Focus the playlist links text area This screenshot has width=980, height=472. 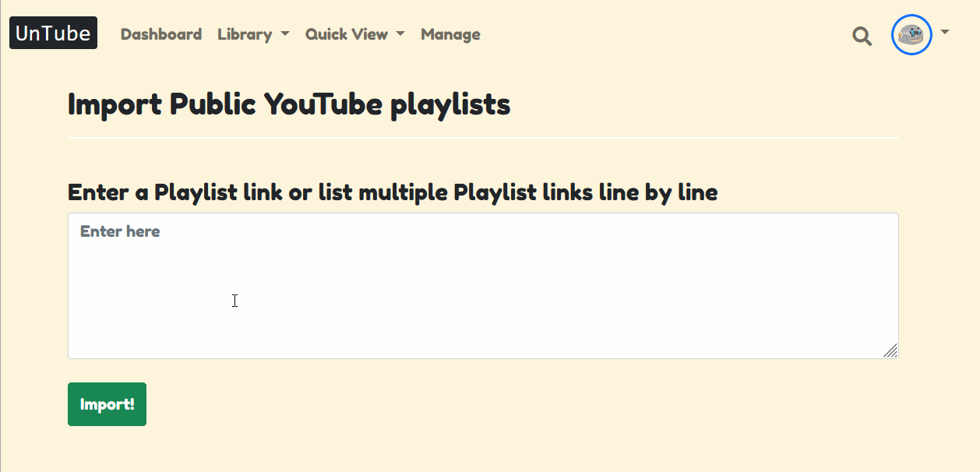pos(483,286)
